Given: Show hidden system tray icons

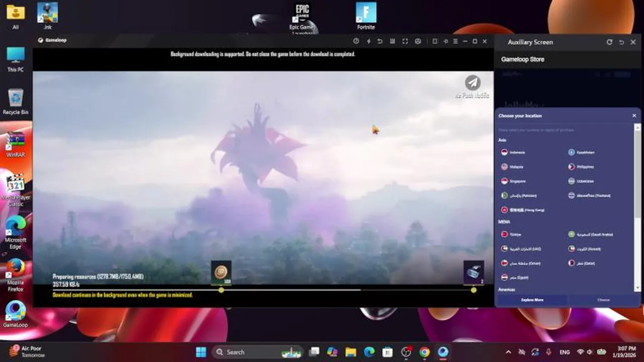Looking at the screenshot, I should pos(508,352).
